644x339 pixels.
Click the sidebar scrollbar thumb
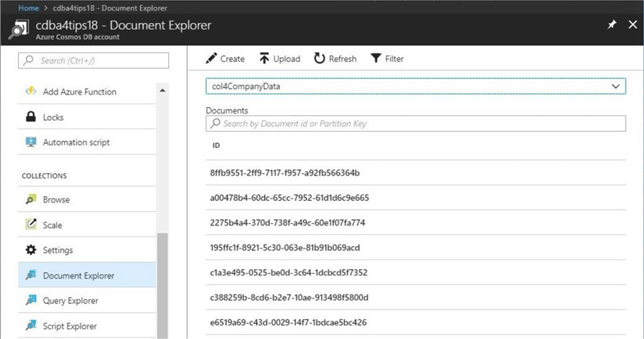[163, 286]
